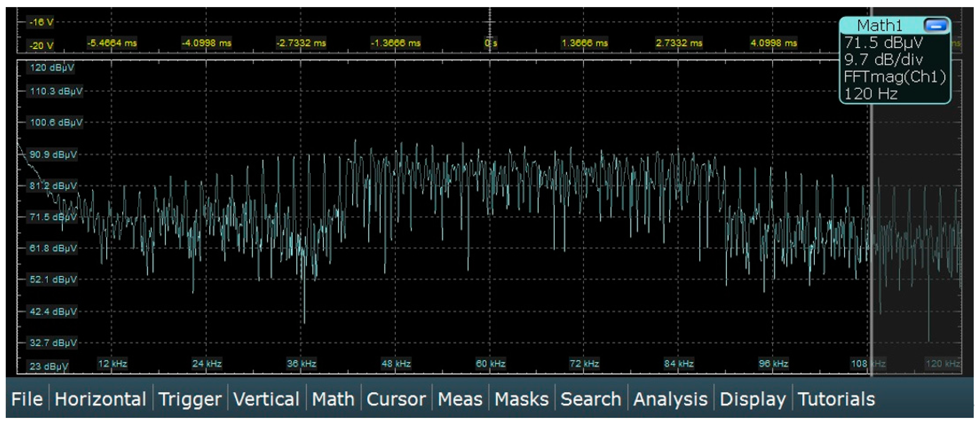Image resolution: width=980 pixels, height=428 pixels.
Task: Open the Search menu
Action: (x=591, y=399)
